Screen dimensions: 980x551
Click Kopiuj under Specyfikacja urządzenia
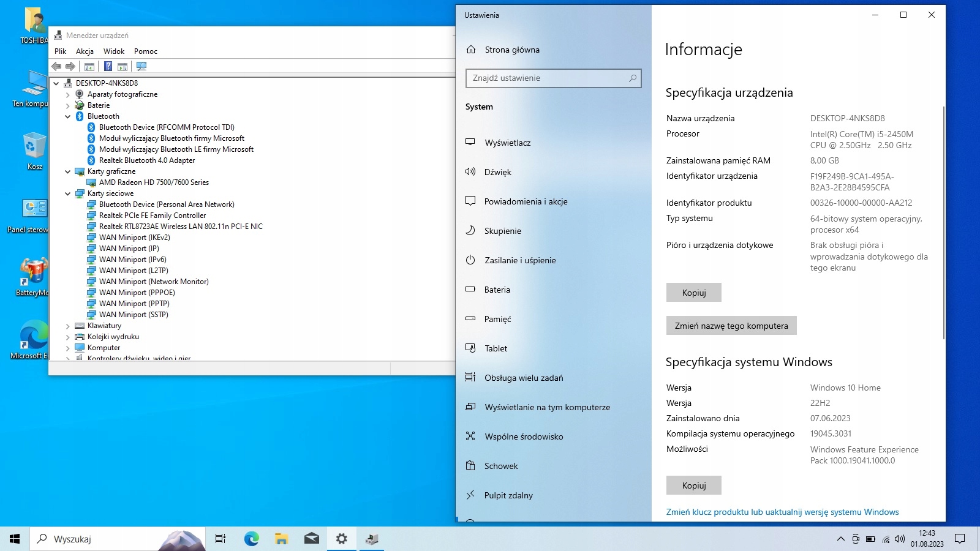[x=694, y=293]
